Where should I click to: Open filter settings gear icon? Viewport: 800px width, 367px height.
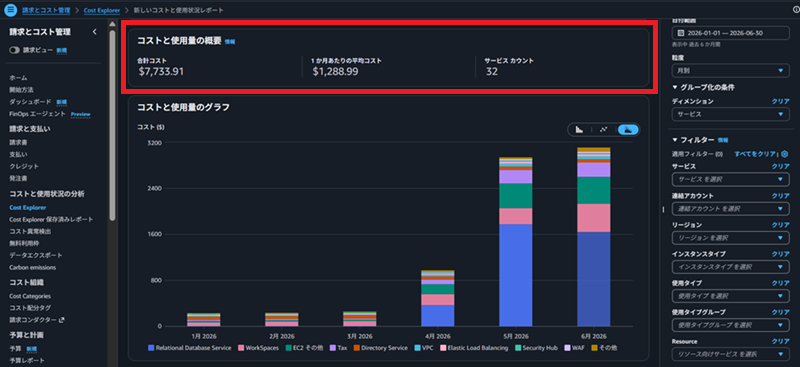[785, 154]
